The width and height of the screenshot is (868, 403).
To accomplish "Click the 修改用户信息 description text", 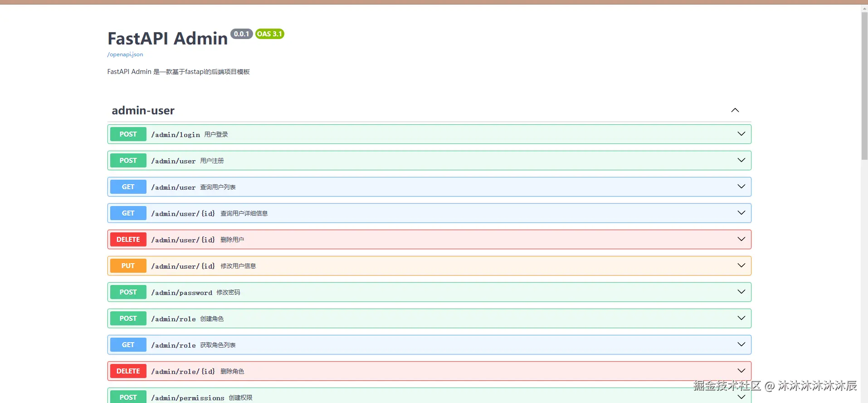I will pyautogui.click(x=239, y=266).
